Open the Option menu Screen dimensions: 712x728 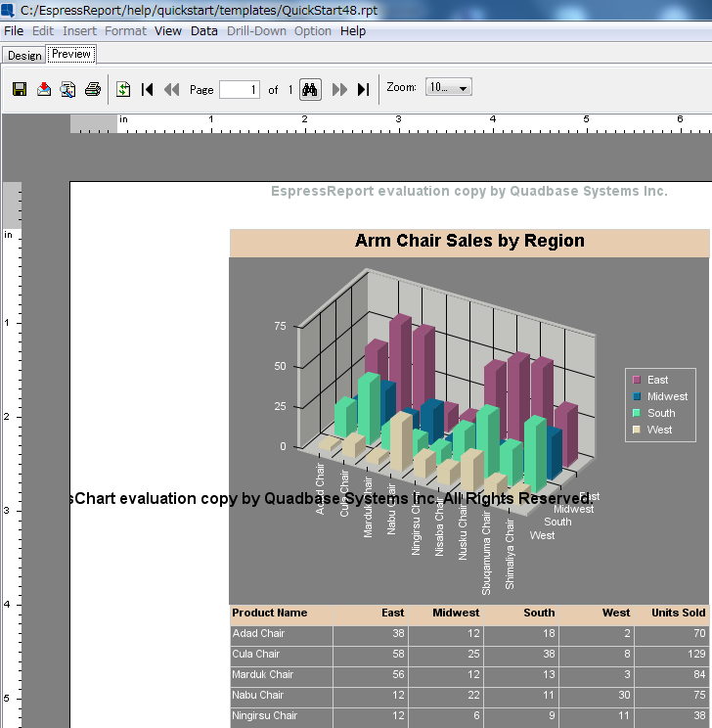tap(313, 31)
